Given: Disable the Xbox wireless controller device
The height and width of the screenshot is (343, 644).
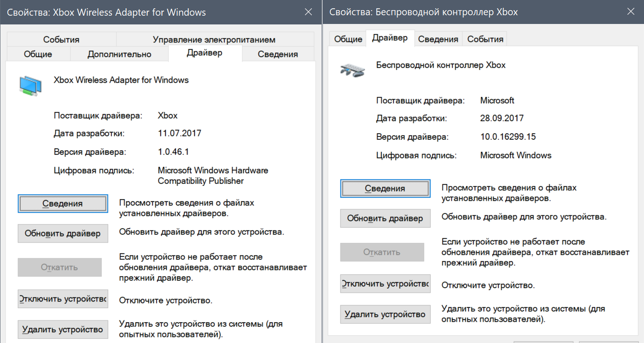Looking at the screenshot, I should coord(385,284).
